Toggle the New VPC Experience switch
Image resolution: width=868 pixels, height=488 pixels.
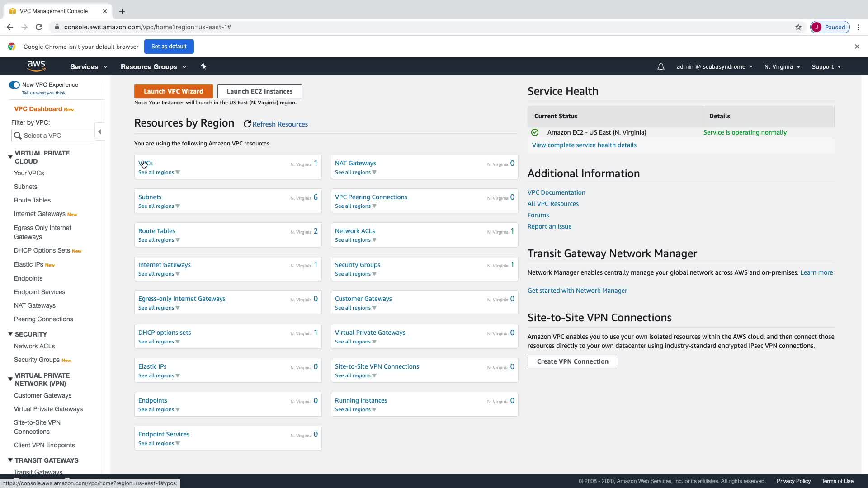[14, 85]
